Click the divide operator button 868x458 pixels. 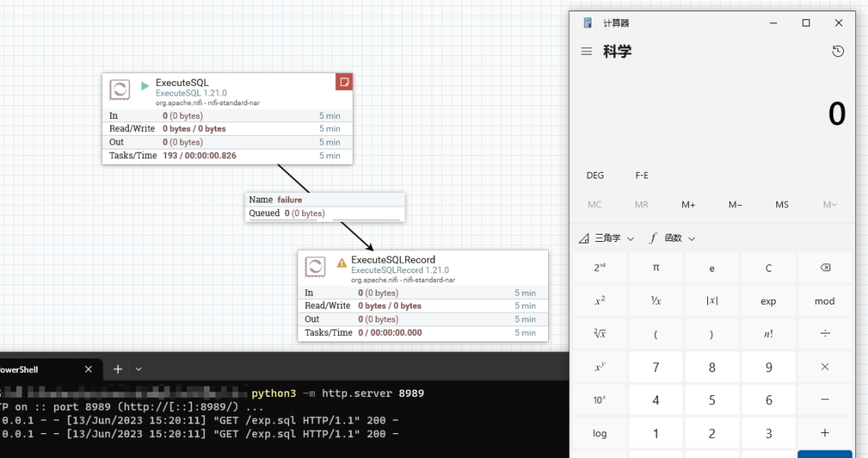coord(825,333)
